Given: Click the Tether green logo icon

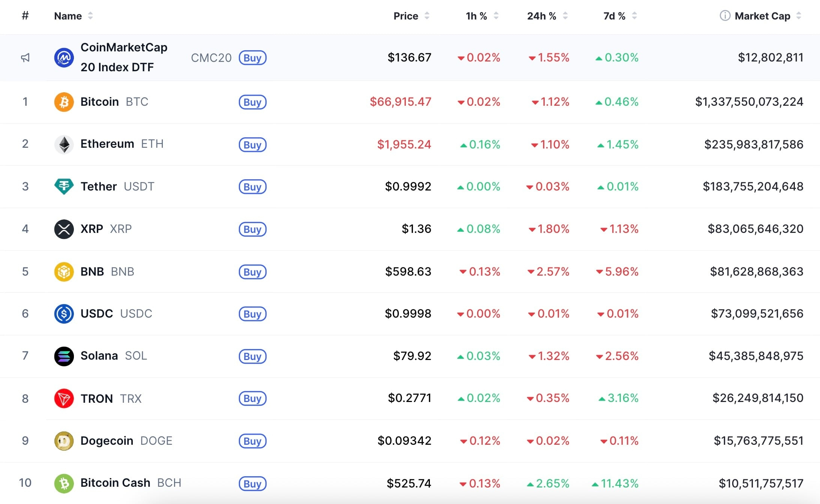Looking at the screenshot, I should coord(64,186).
